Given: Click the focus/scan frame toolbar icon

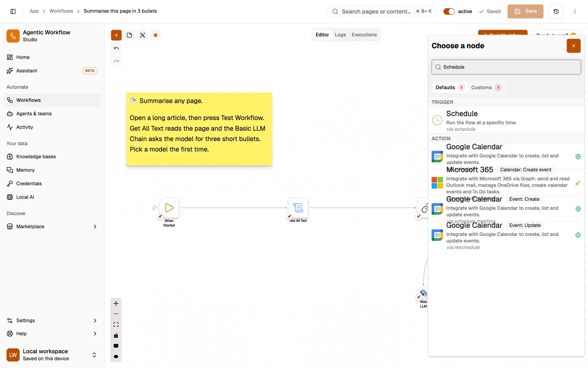Looking at the screenshot, I should (x=143, y=35).
